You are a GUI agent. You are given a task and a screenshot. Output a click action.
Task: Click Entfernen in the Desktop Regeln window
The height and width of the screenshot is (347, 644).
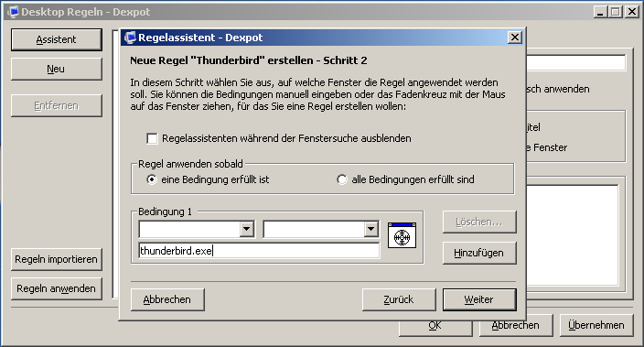57,105
